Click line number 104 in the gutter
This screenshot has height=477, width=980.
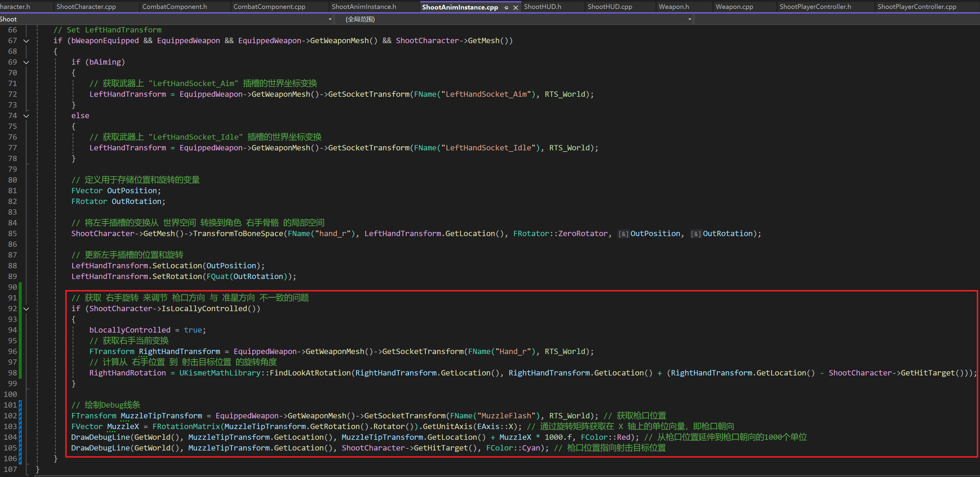[11, 437]
